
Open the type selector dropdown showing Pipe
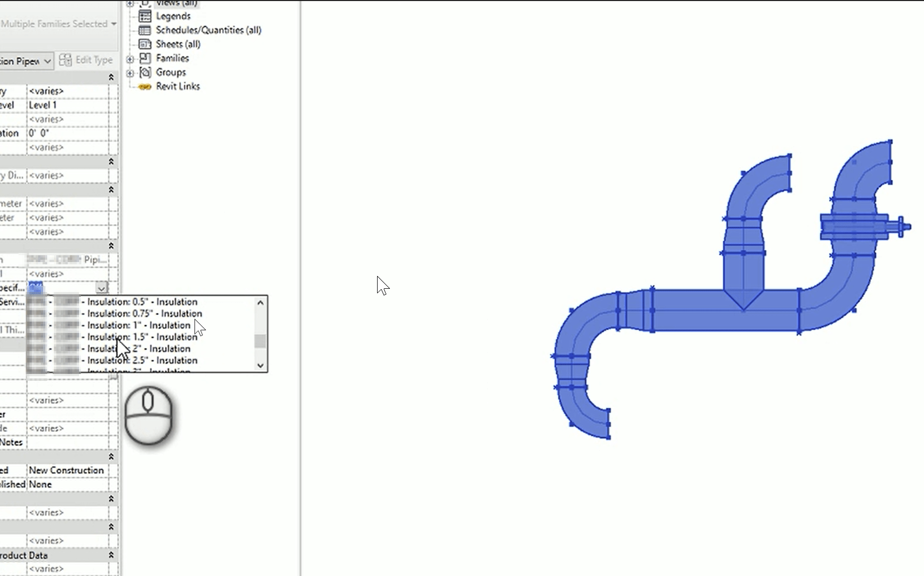[x=47, y=61]
